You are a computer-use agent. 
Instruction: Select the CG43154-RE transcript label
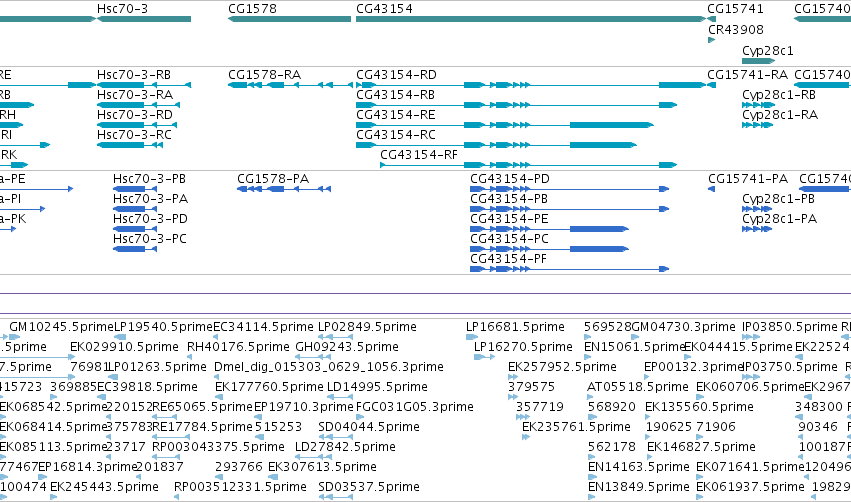click(x=396, y=115)
